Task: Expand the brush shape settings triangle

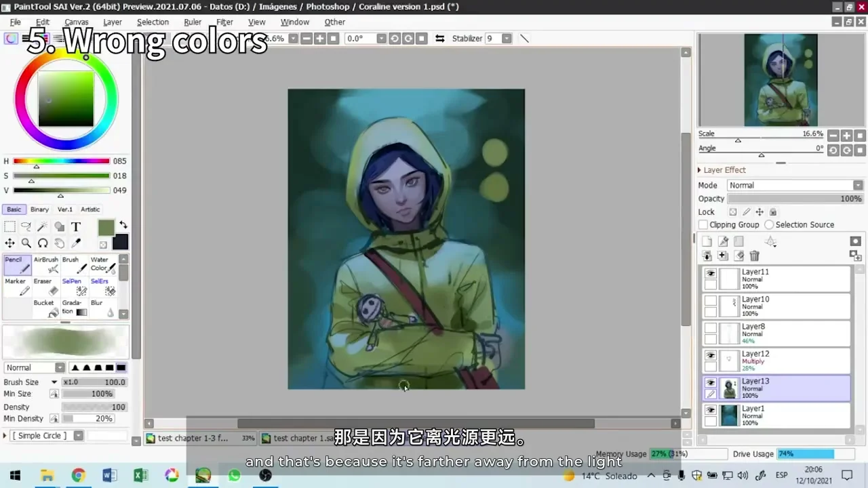Action: [5, 436]
